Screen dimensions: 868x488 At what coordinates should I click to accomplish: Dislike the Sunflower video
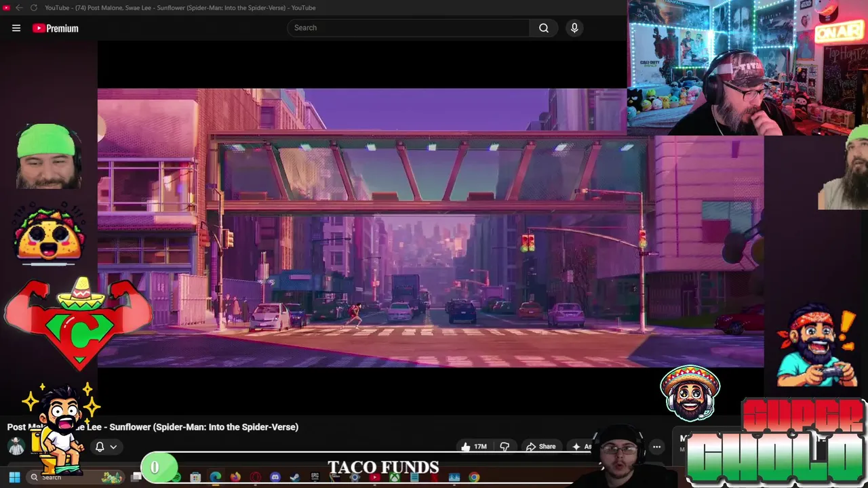pyautogui.click(x=505, y=447)
